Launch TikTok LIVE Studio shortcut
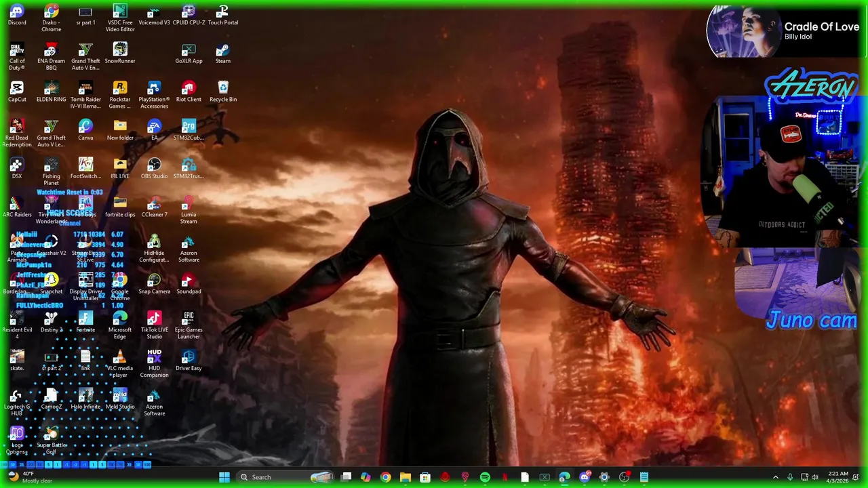The width and height of the screenshot is (868, 488). coord(154,326)
